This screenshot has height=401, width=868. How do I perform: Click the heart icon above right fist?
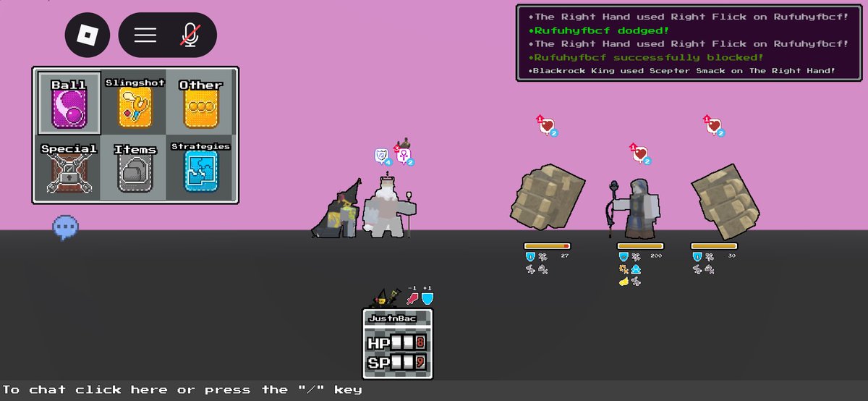[x=714, y=125]
